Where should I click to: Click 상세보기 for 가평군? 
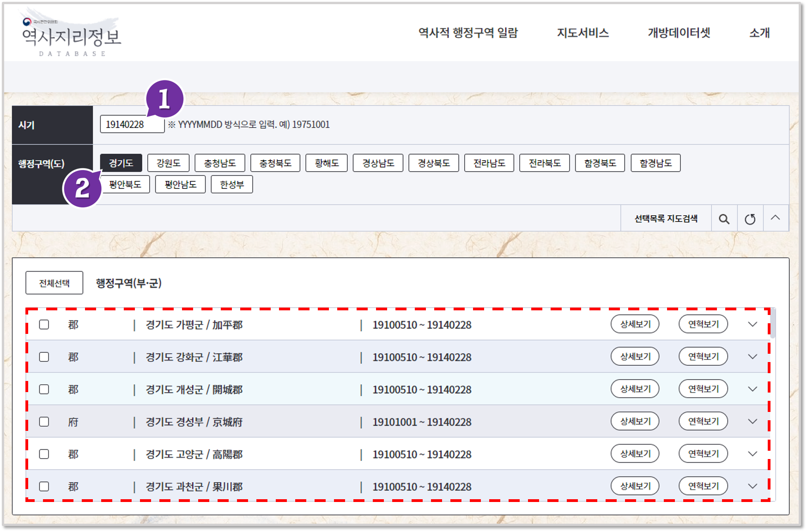(635, 324)
